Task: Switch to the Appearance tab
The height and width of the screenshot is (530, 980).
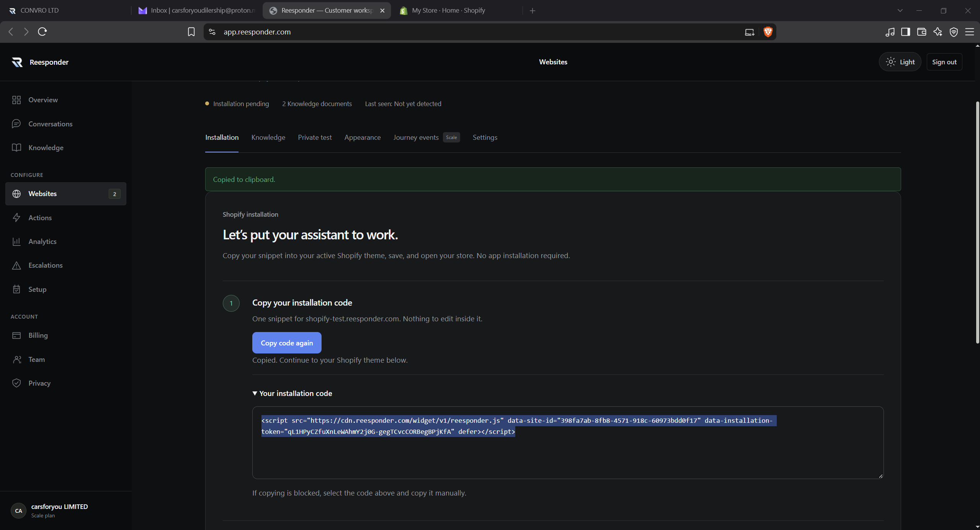Action: [x=362, y=137]
